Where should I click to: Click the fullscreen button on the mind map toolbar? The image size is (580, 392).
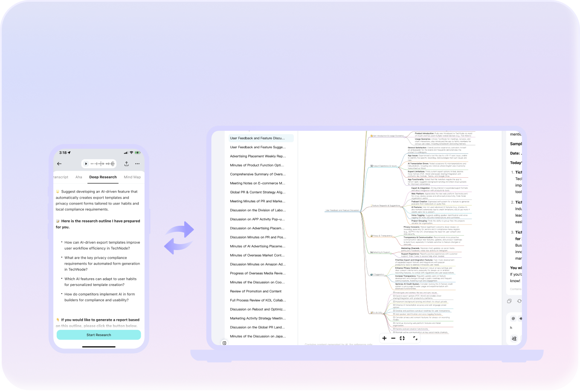pyautogui.click(x=415, y=338)
